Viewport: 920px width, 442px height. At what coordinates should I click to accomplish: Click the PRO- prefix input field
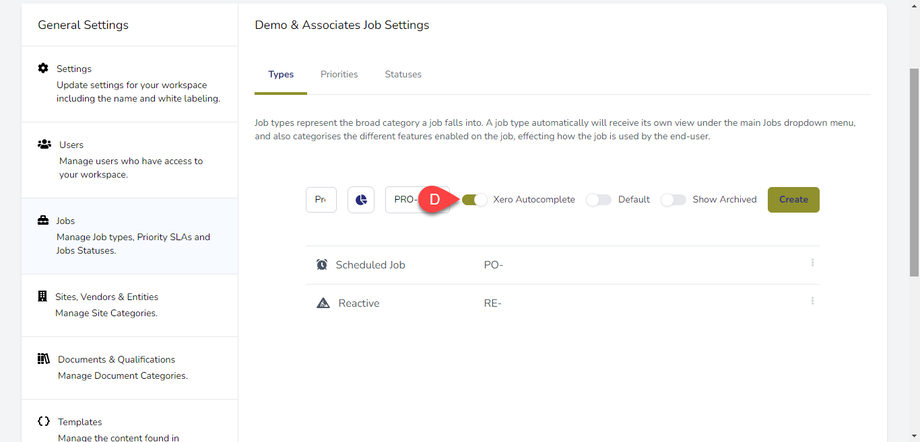(x=404, y=199)
